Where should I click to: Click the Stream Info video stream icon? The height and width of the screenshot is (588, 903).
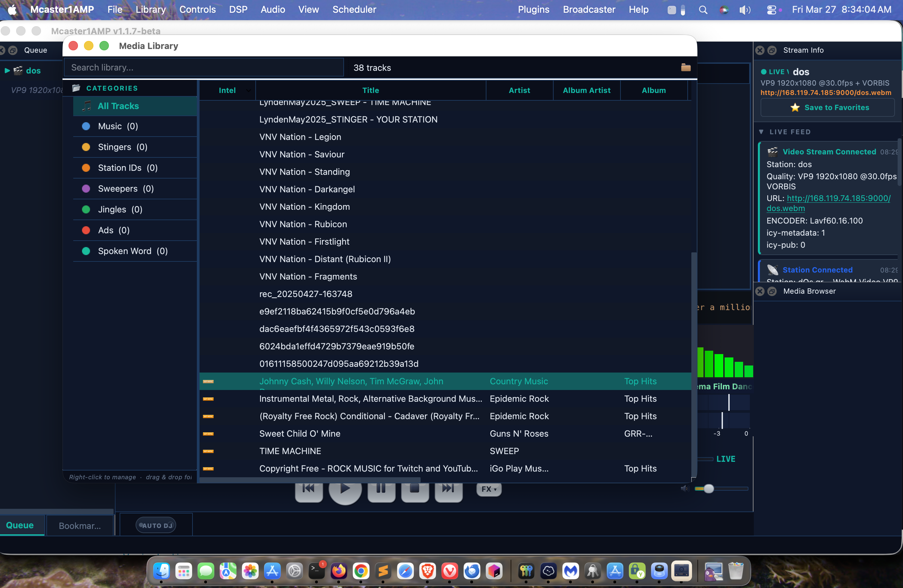pyautogui.click(x=773, y=151)
